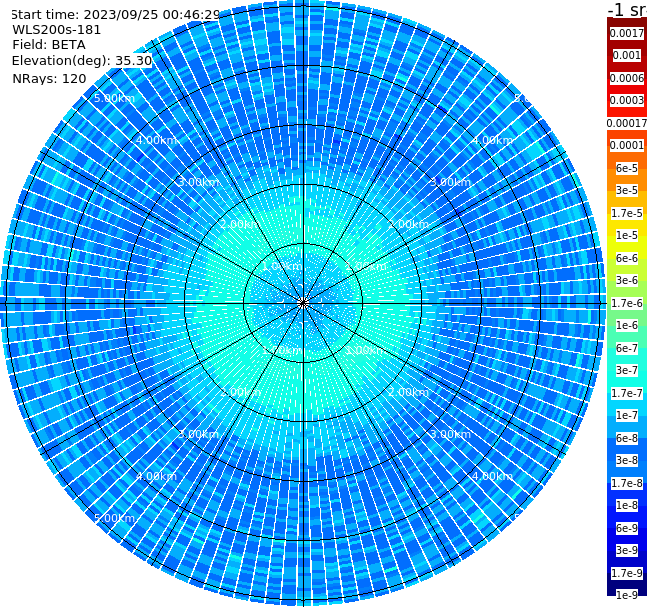
Task: Click the 1e-7 colorbar label
Action: 627,415
